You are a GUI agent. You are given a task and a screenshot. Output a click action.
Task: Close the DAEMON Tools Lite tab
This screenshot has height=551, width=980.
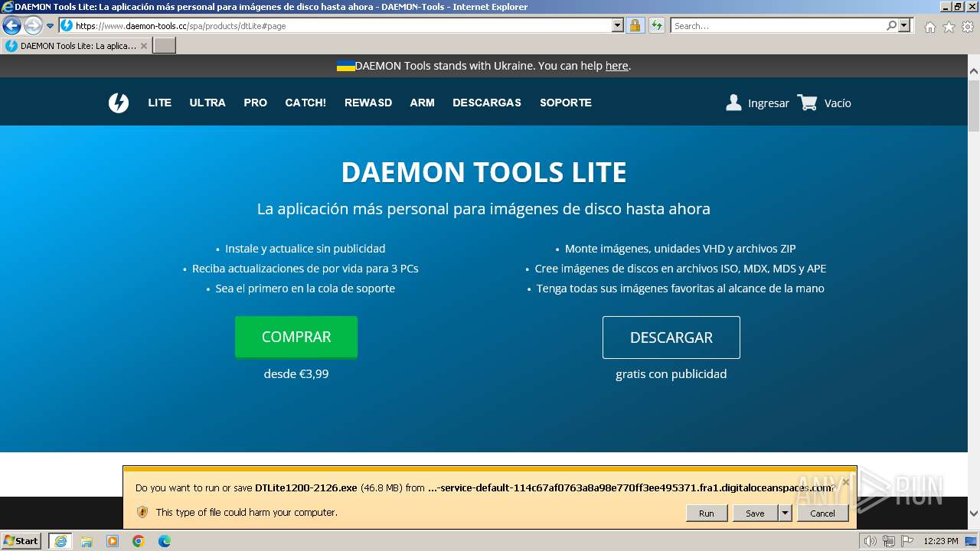[144, 46]
